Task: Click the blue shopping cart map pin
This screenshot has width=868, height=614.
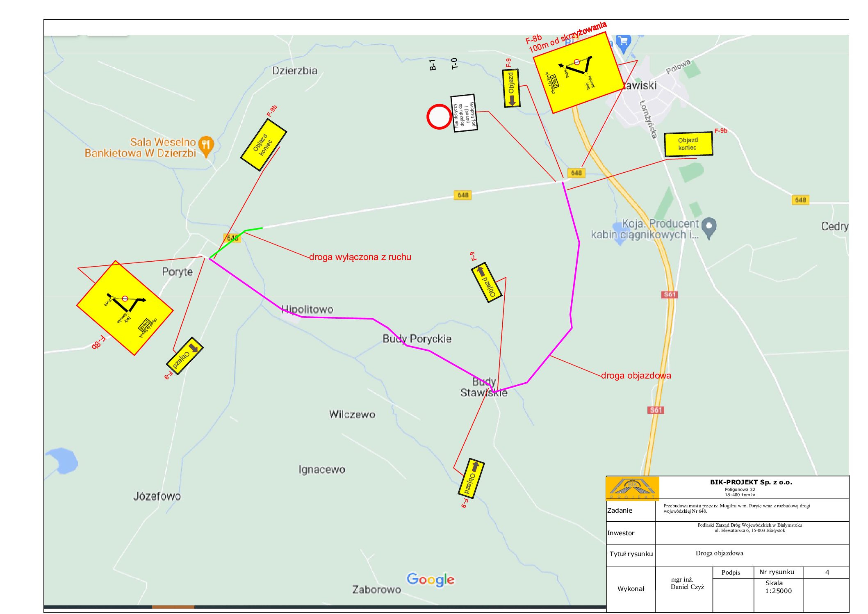Action: coord(623,43)
